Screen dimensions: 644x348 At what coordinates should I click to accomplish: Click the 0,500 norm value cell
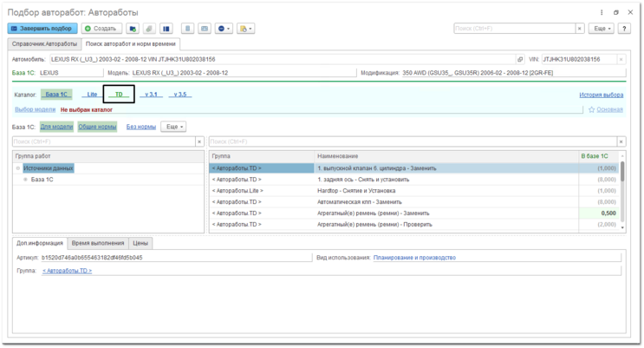click(x=598, y=213)
